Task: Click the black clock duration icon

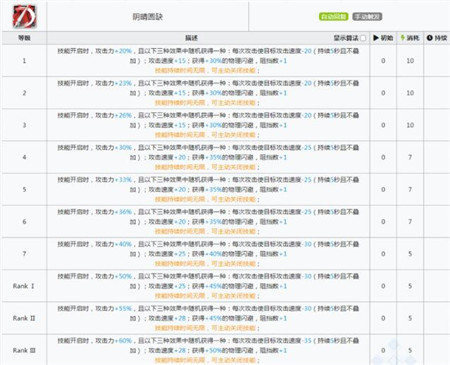Action: [x=429, y=38]
